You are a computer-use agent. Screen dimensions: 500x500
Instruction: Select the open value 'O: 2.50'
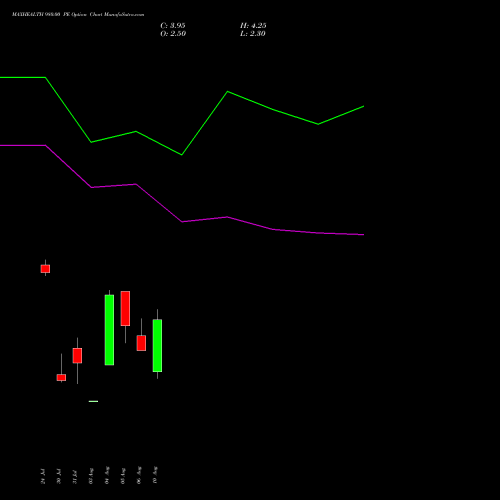(173, 34)
